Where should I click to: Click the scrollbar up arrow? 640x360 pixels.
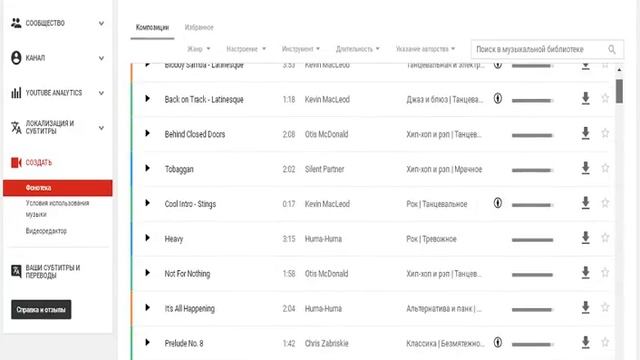point(619,70)
